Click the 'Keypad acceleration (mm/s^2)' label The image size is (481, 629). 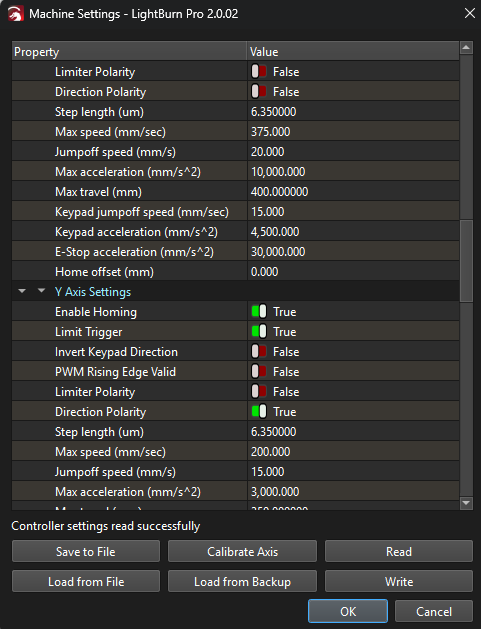pos(136,232)
